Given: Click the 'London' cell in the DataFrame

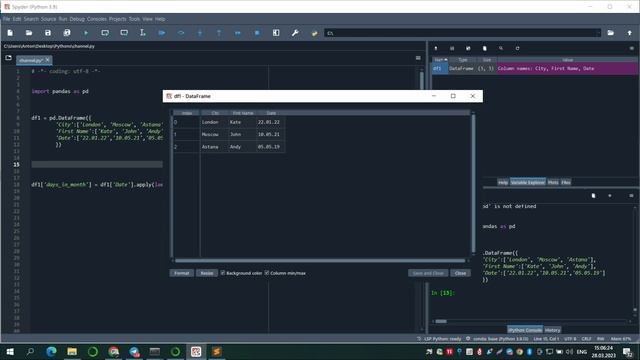Looking at the screenshot, I should click(214, 122).
